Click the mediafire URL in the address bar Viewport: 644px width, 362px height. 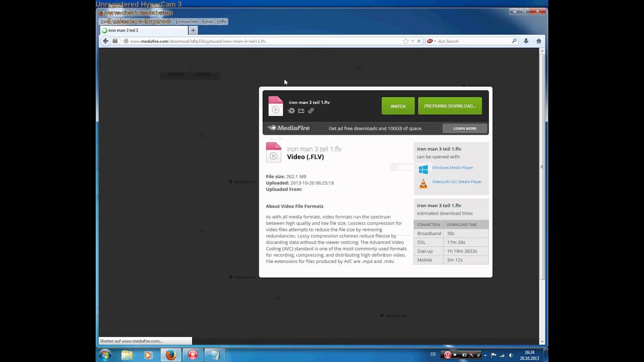(x=198, y=41)
